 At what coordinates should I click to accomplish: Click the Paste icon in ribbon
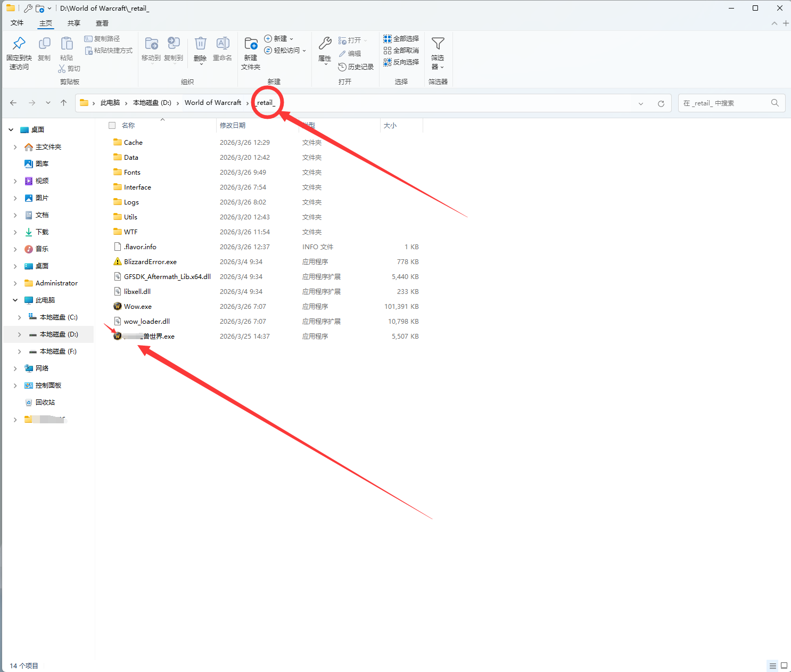click(x=67, y=44)
